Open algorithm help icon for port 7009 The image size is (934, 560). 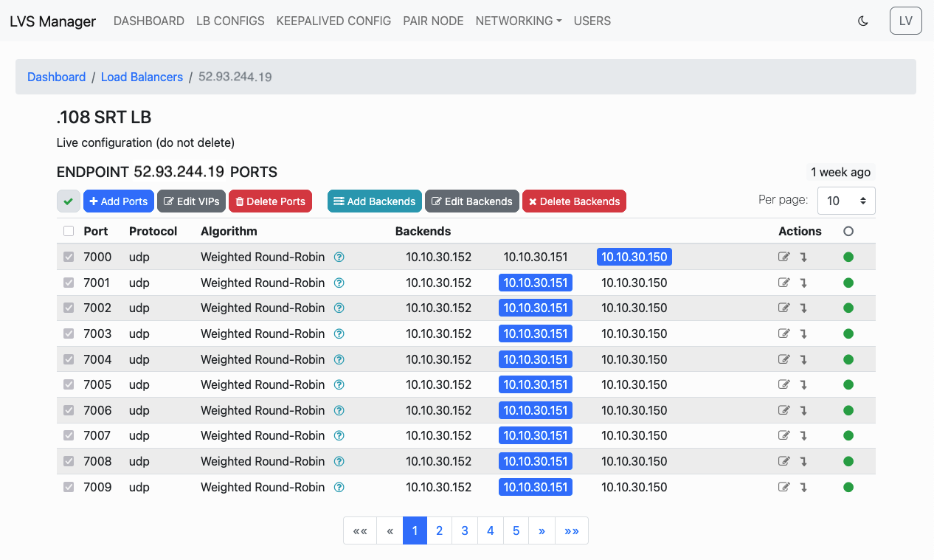click(x=339, y=487)
